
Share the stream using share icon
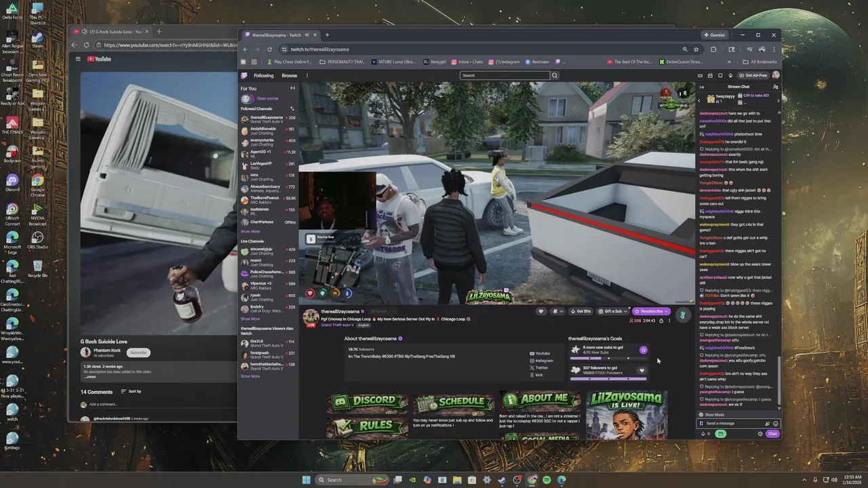(x=661, y=321)
